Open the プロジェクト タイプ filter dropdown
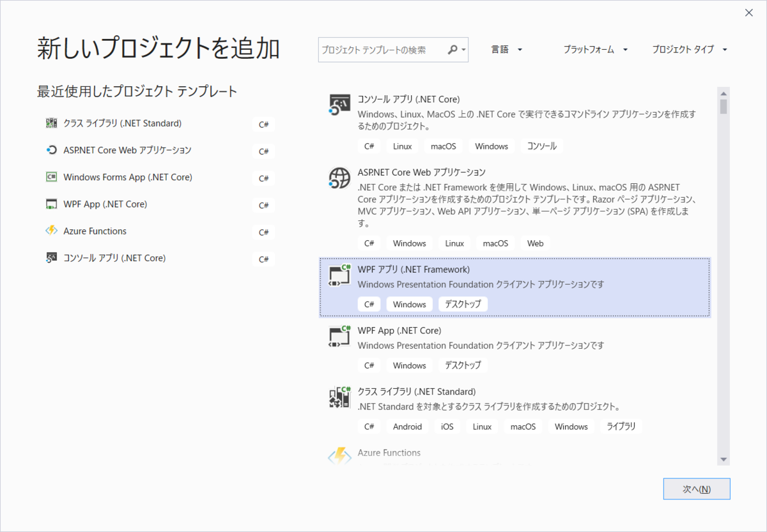Image resolution: width=767 pixels, height=532 pixels. tap(690, 49)
